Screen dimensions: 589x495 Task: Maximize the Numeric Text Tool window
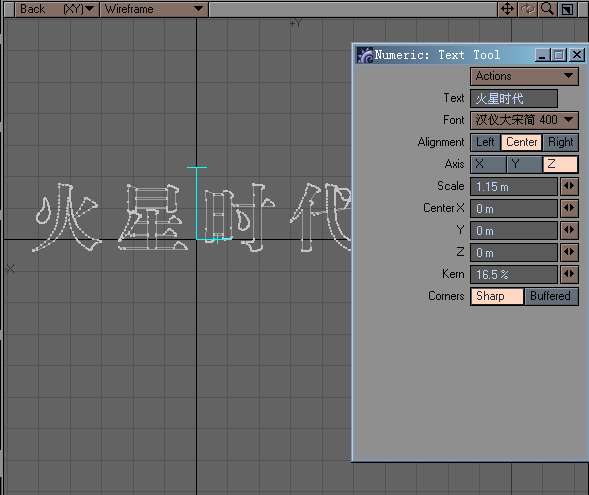559,55
